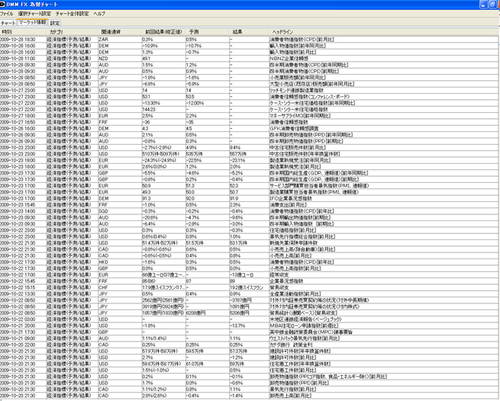Click the 2009-10-20 22:00 time cell
Screen dimensions: 500x401
pyautogui.click(x=23, y=345)
